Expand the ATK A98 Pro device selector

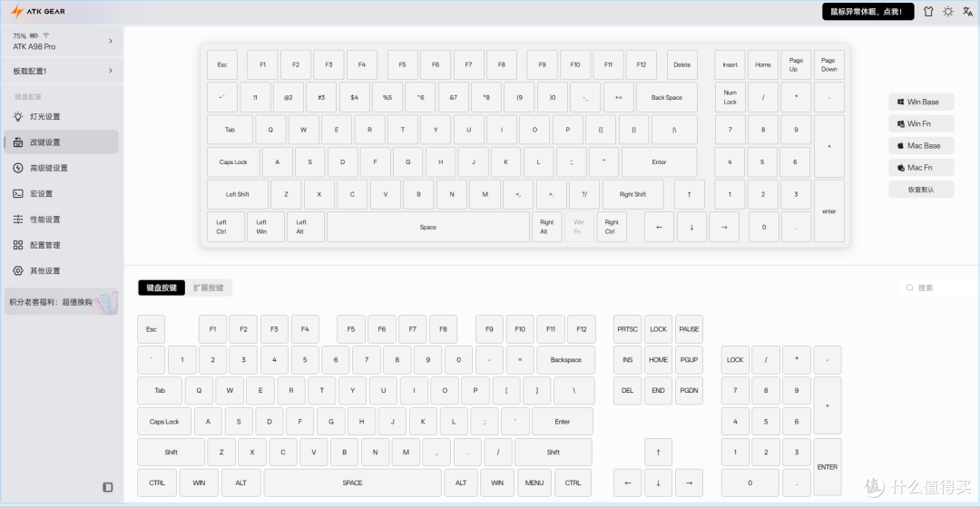[61, 41]
